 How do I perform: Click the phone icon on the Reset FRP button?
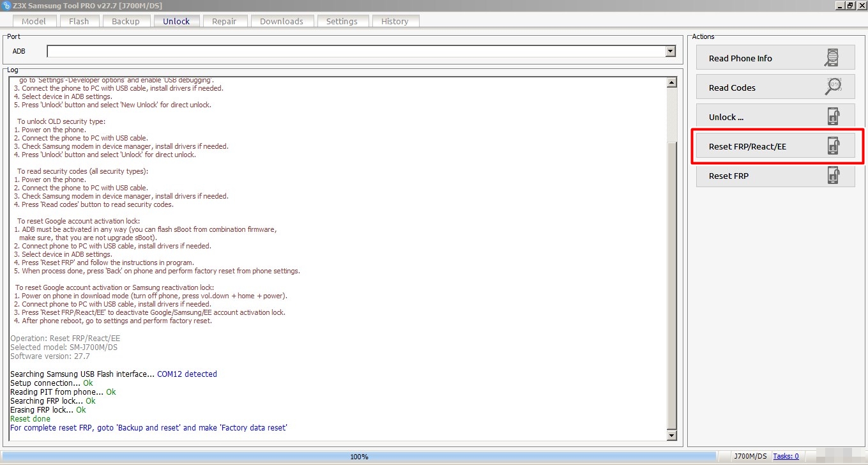pyautogui.click(x=833, y=175)
